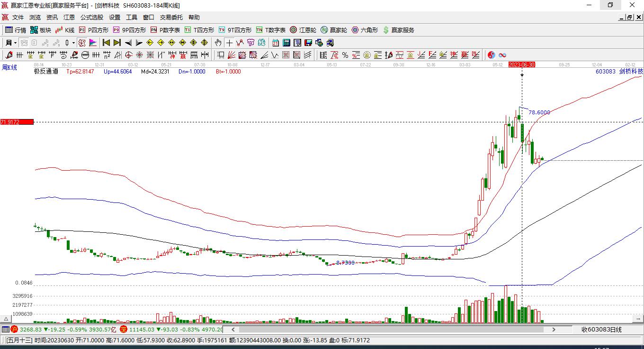Open the 设置 menu
This screenshot has width=644, height=349.
pyautogui.click(x=115, y=18)
